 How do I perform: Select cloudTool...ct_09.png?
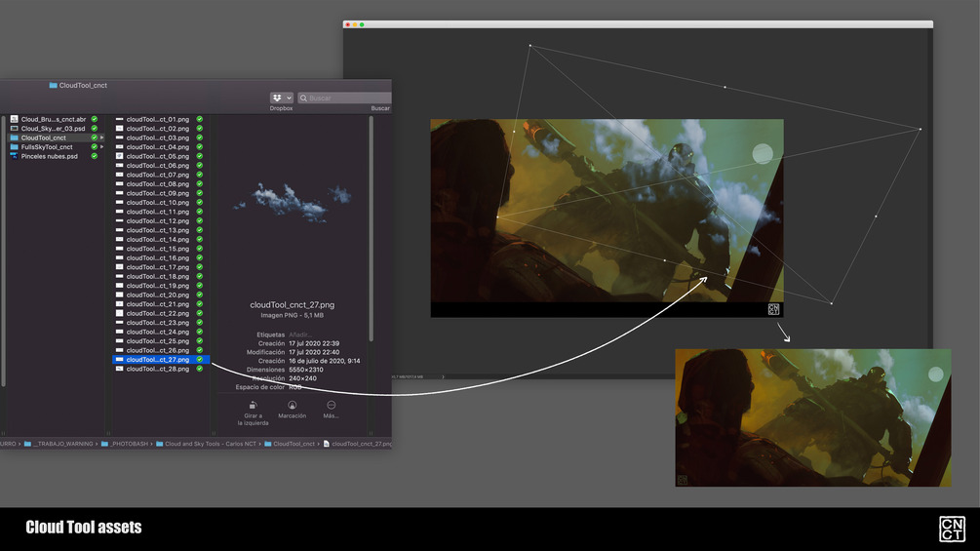point(161,193)
